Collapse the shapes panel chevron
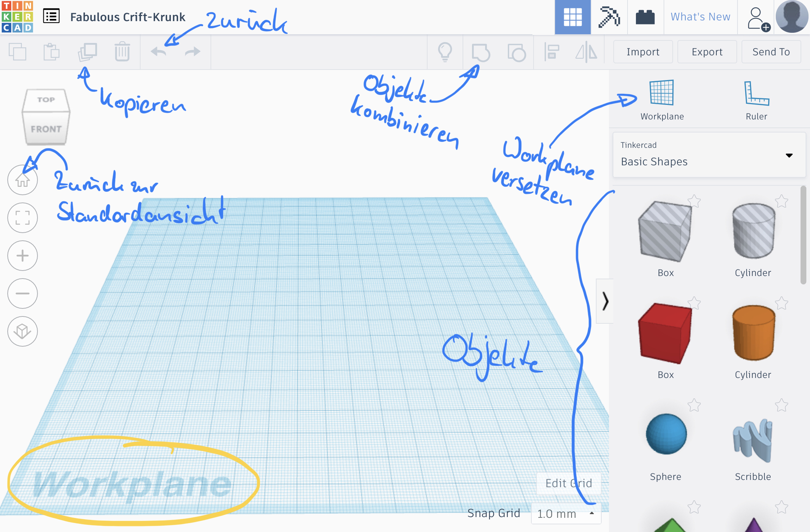The image size is (810, 532). (605, 301)
